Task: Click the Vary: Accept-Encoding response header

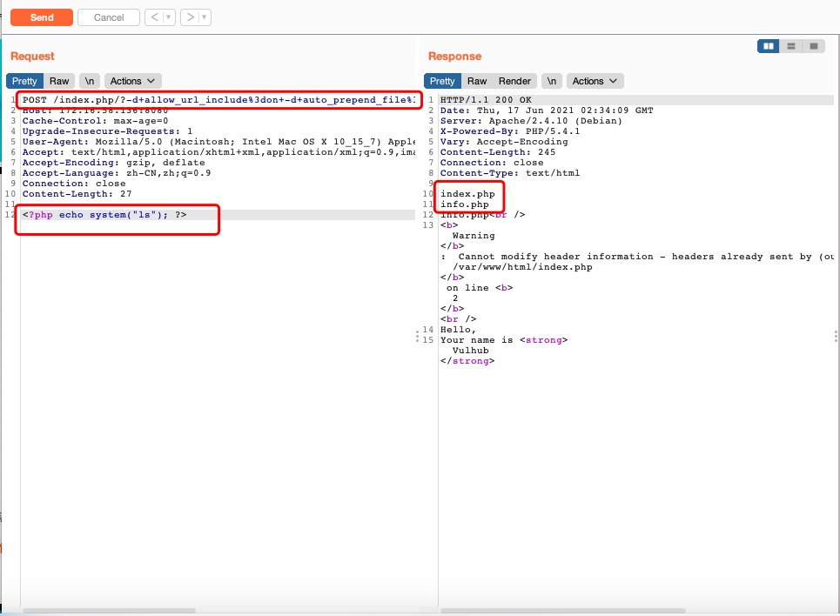Action: click(504, 142)
